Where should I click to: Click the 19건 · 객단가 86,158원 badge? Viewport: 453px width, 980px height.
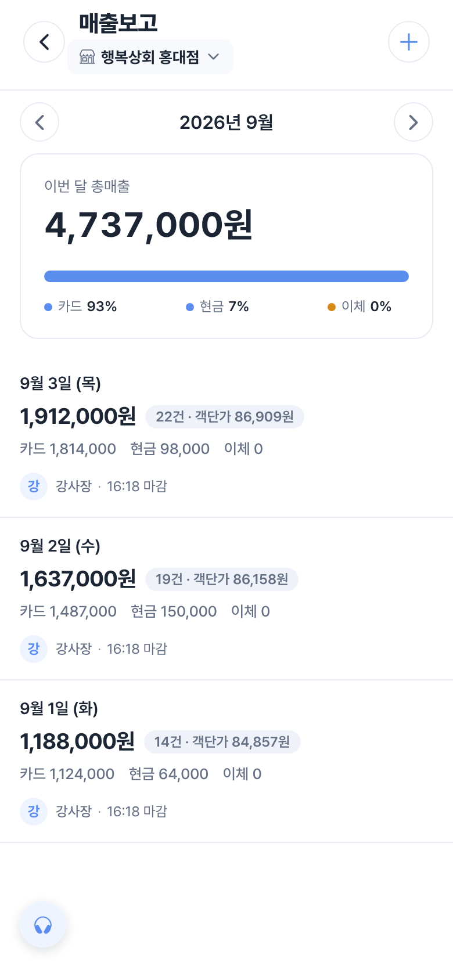tap(222, 579)
